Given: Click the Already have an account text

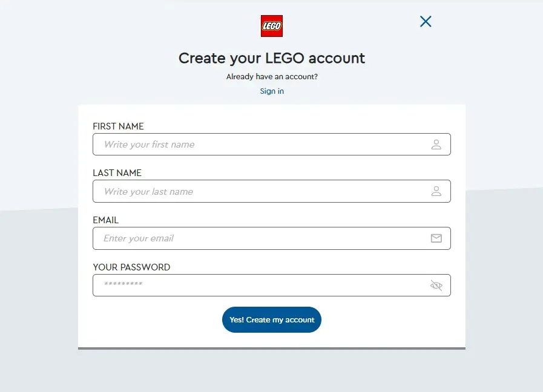Looking at the screenshot, I should click(272, 76).
